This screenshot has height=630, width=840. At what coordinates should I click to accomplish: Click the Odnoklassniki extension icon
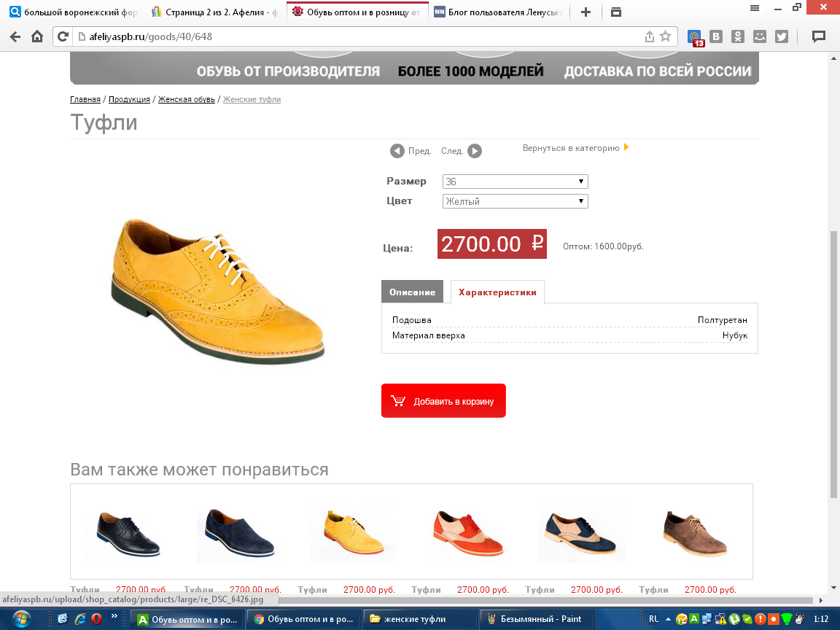(738, 36)
